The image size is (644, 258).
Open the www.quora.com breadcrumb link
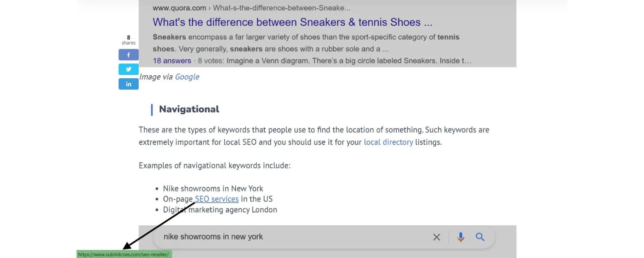tap(179, 8)
